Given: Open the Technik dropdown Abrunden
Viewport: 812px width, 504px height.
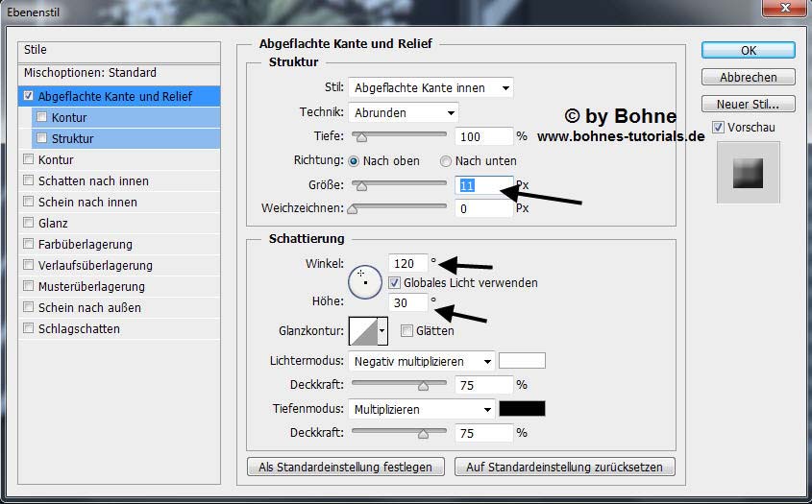Looking at the screenshot, I should click(404, 113).
